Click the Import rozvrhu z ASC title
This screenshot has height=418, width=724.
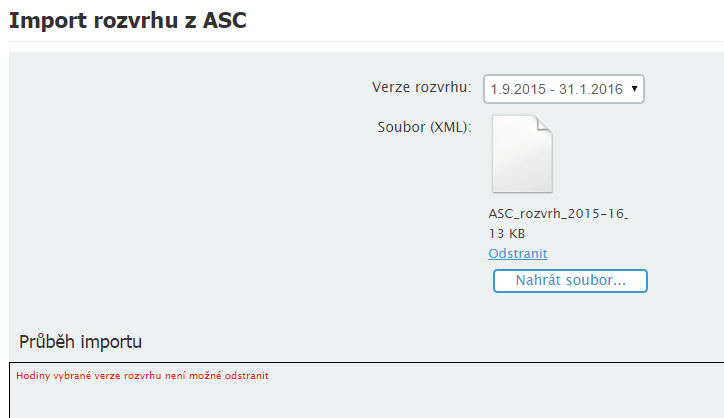(x=128, y=20)
